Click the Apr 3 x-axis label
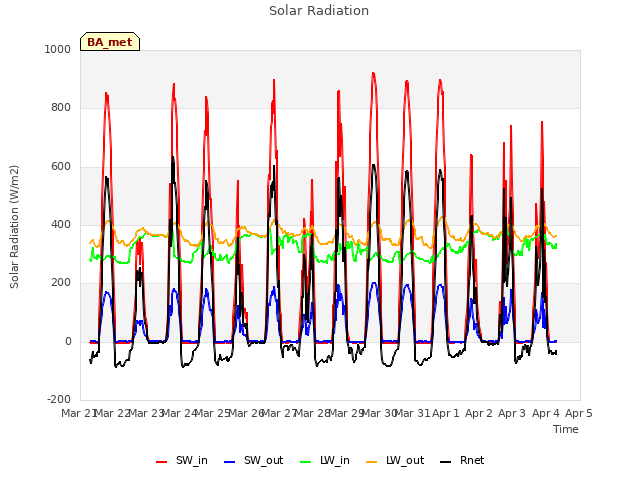 coord(512,413)
